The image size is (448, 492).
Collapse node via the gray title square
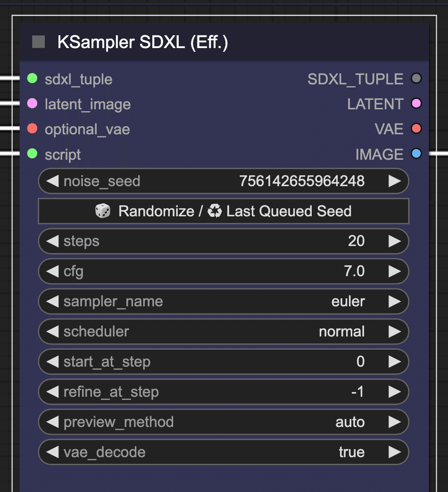(38, 42)
